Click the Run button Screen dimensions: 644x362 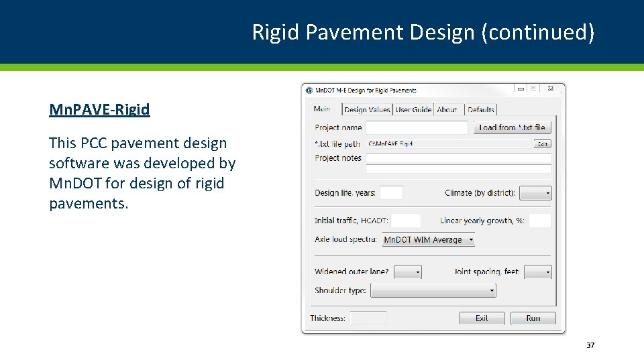tap(533, 318)
